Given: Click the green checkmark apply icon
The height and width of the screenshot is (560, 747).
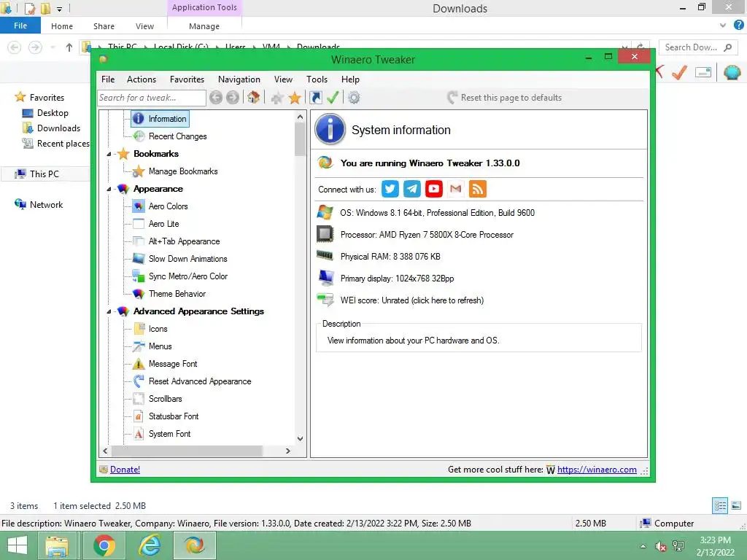Looking at the screenshot, I should pyautogui.click(x=333, y=98).
